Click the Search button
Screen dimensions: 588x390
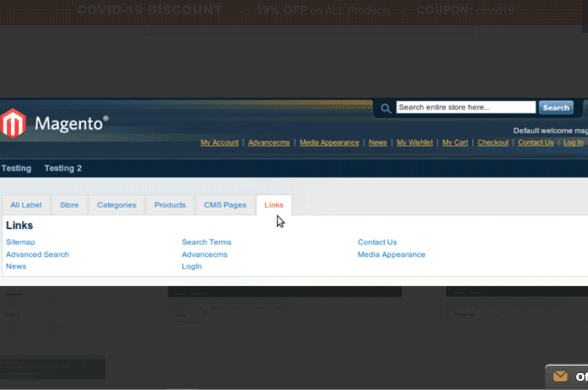click(556, 107)
